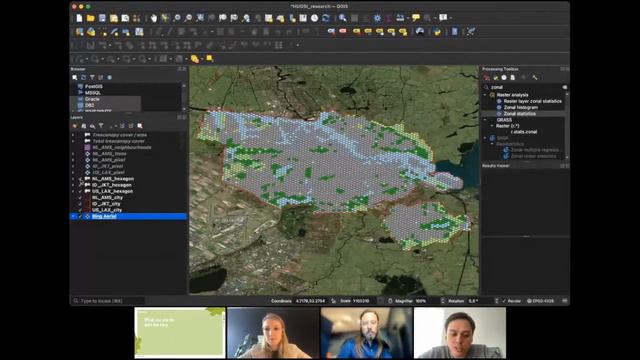Choose the Select Features tool
Image resolution: width=640 pixels, height=360 pixels.
(195, 59)
